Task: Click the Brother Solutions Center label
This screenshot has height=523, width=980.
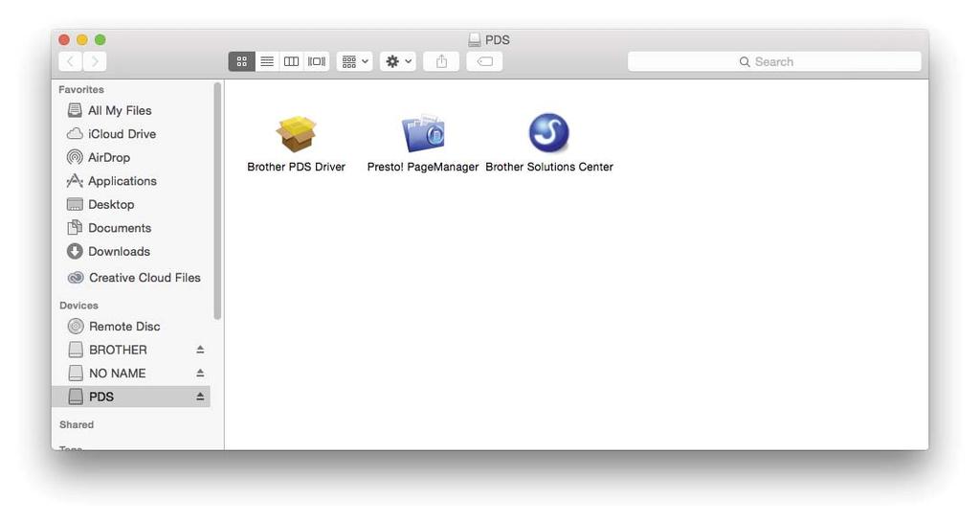Action: (549, 167)
